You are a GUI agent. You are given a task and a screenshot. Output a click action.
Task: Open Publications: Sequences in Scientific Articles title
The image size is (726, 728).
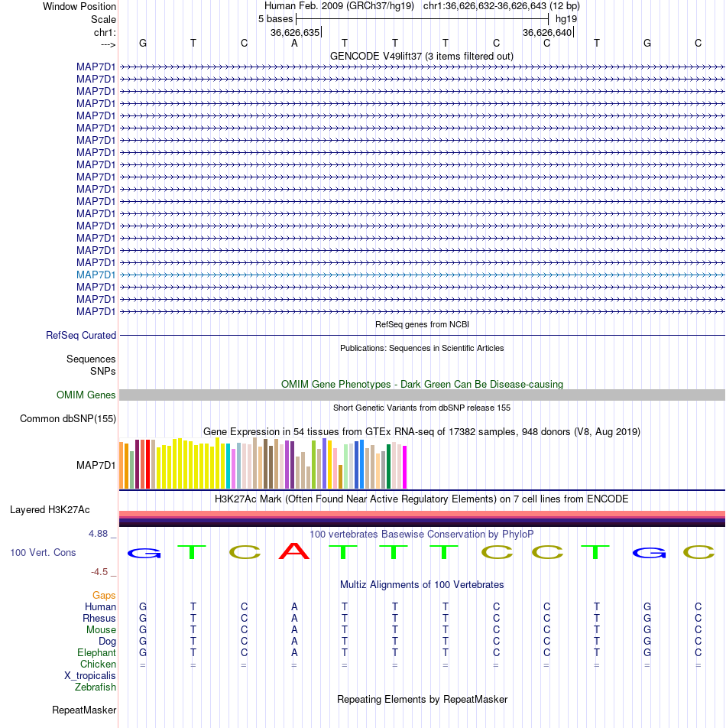click(x=422, y=348)
